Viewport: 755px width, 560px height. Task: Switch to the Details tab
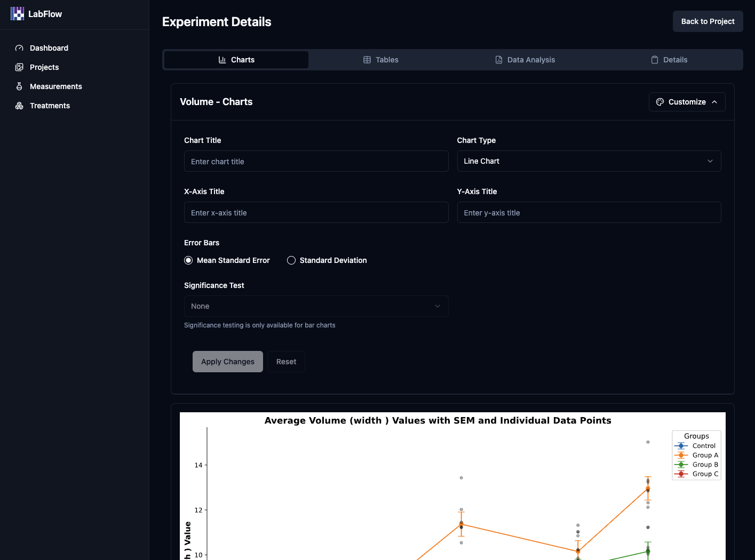(x=669, y=60)
